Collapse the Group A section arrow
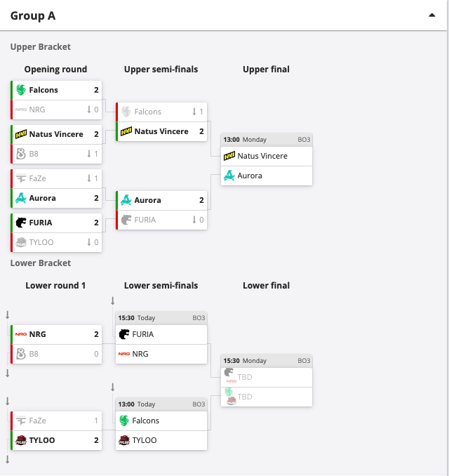The height and width of the screenshot is (476, 449). (x=431, y=15)
